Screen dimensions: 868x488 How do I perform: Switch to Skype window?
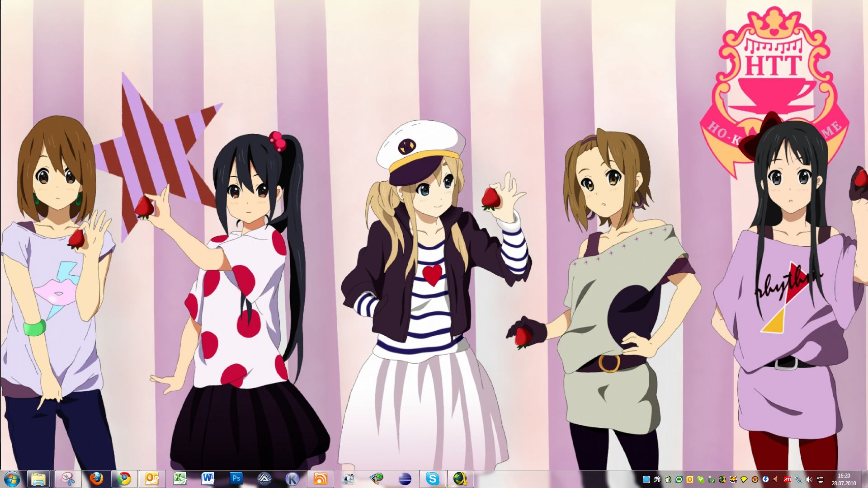(x=433, y=479)
